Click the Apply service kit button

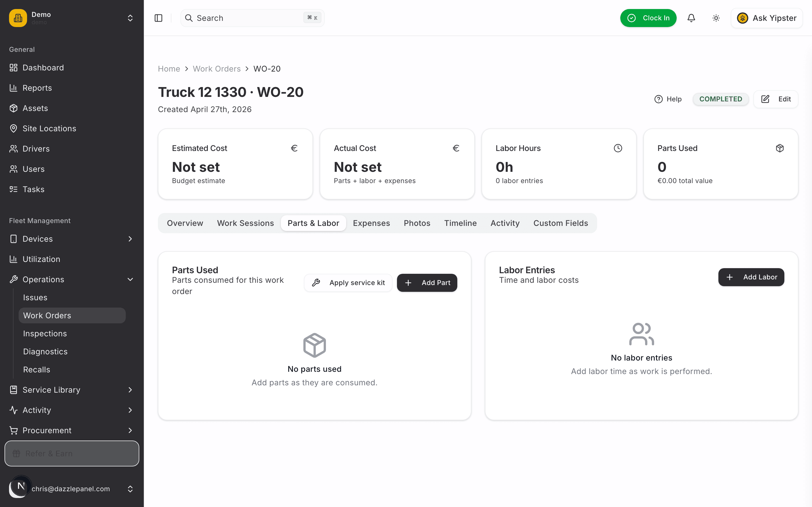pyautogui.click(x=348, y=283)
